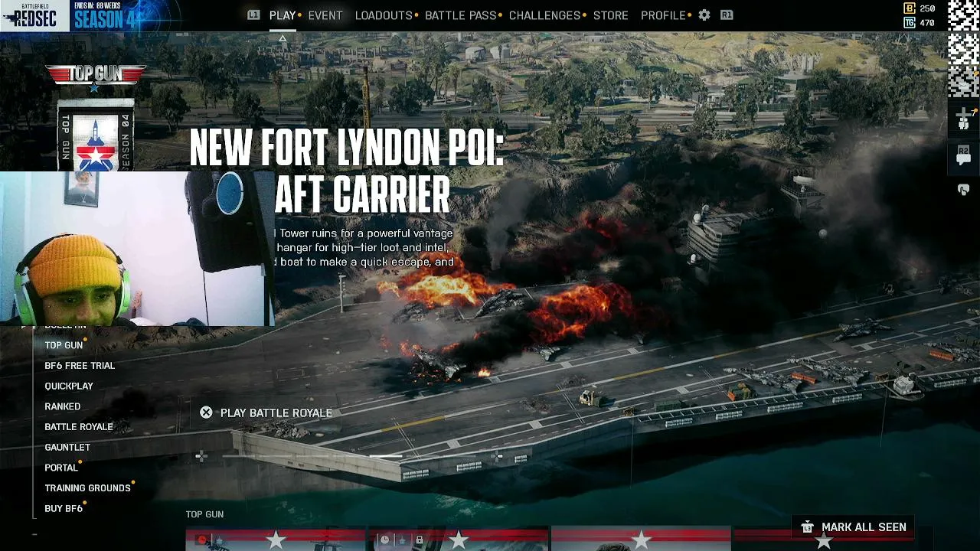Open PORTAL from the mode list

61,468
